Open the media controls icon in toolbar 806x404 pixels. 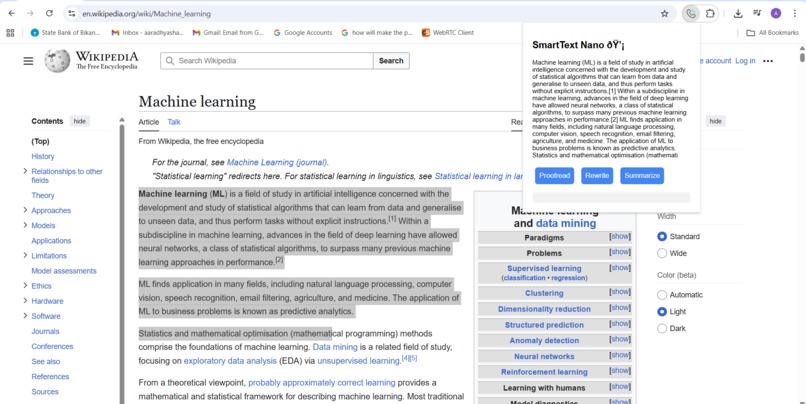(x=757, y=14)
